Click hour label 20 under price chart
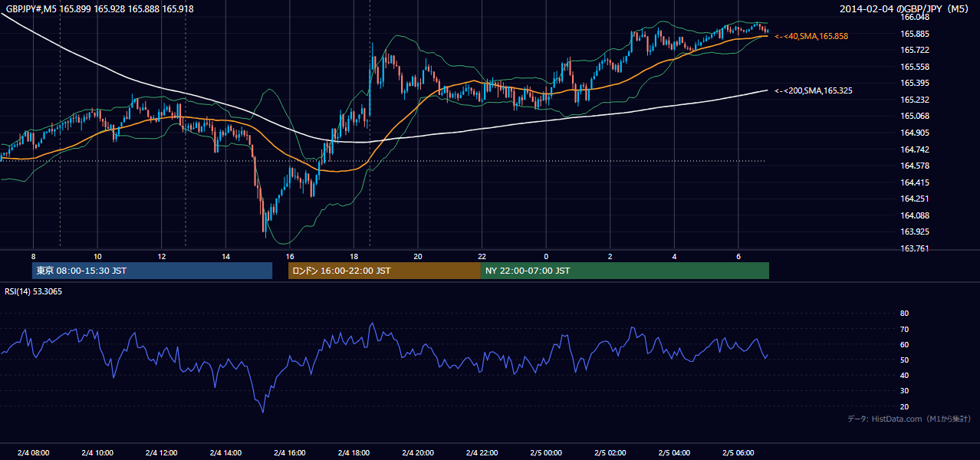Image resolution: width=980 pixels, height=460 pixels. pos(417,255)
